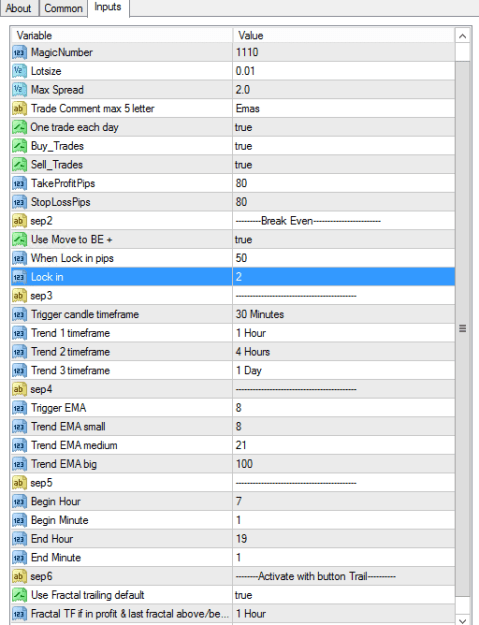Viewport: 479px width, 625px height.
Task: Toggle the One trade each day true value
Action: 344,127
